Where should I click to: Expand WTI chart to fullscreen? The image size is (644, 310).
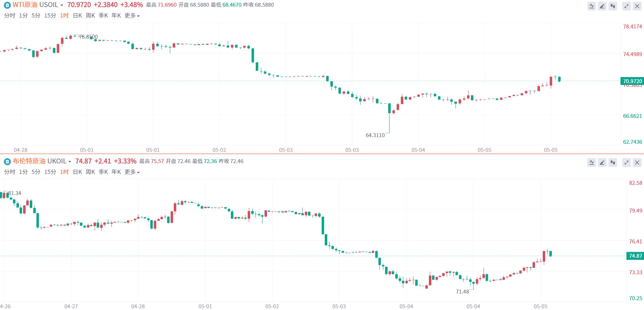[626, 6]
